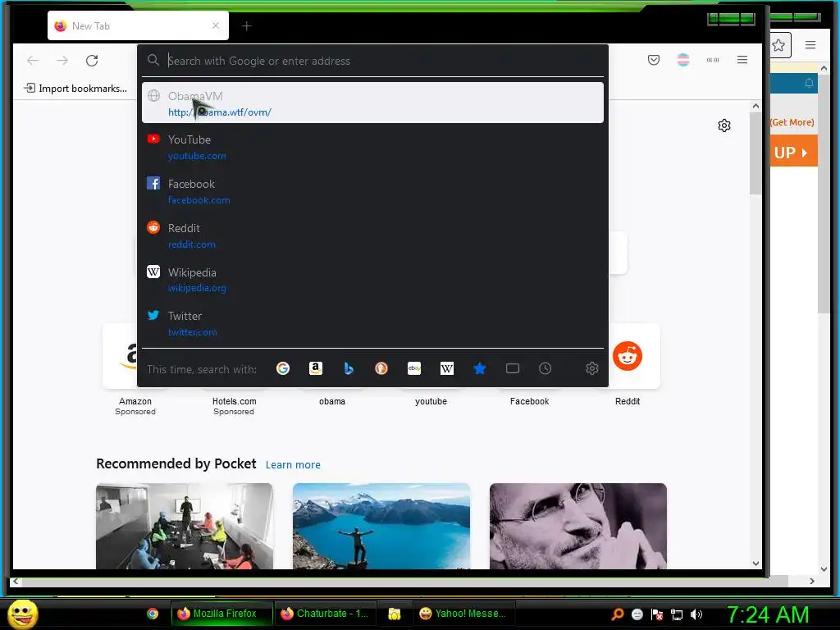This screenshot has height=630, width=840.
Task: Open Firefox application hamburger menu
Action: [x=742, y=60]
